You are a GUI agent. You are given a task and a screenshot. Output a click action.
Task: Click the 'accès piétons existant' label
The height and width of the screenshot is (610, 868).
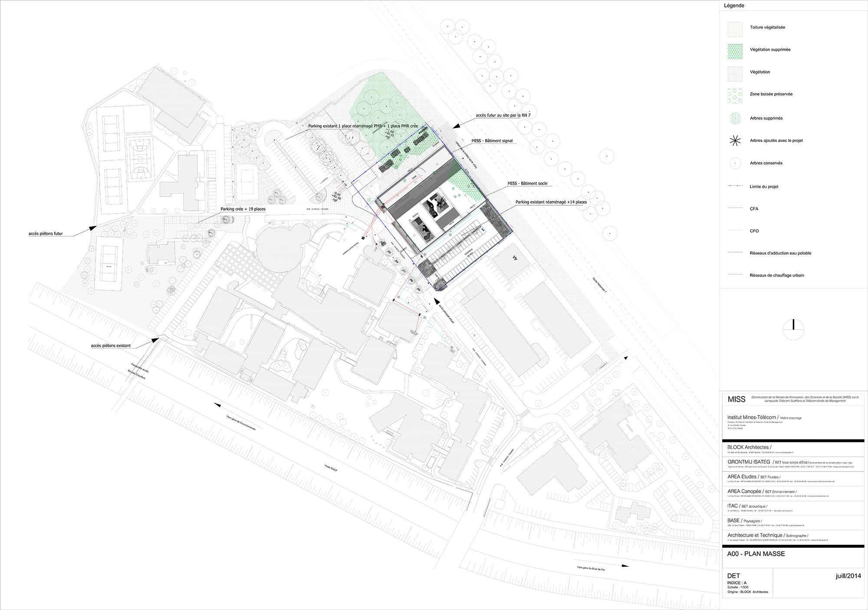(111, 346)
